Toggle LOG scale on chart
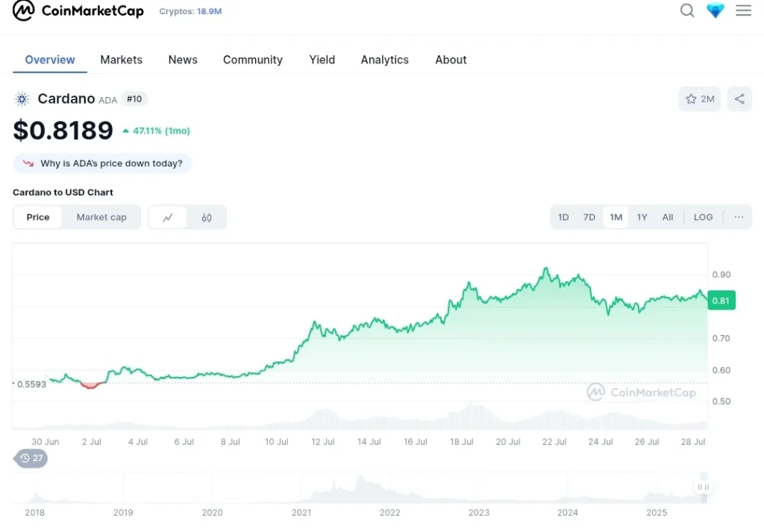764x532 pixels. point(703,217)
